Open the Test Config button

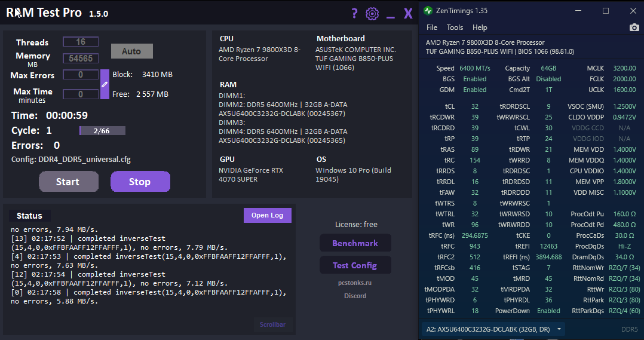pos(355,265)
